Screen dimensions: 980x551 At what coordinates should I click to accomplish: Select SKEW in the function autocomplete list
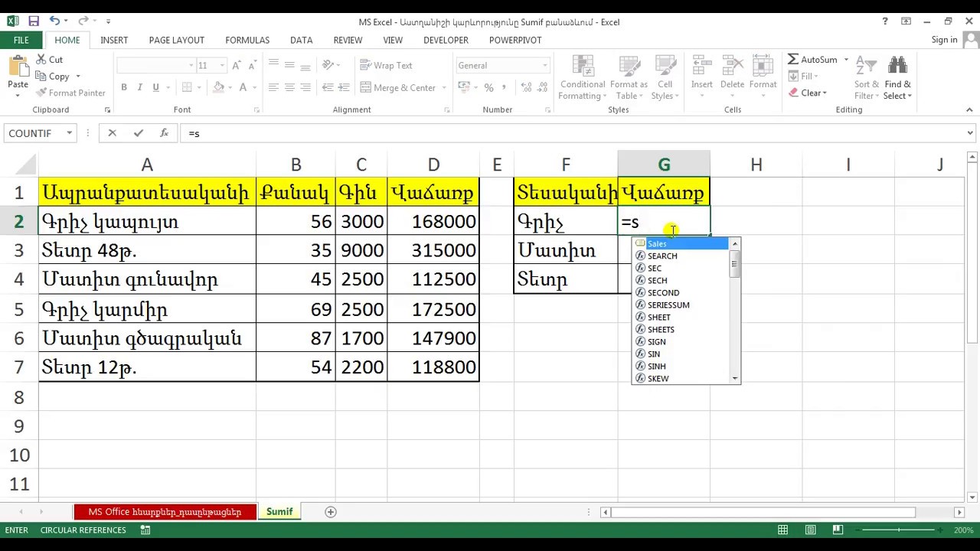click(681, 378)
